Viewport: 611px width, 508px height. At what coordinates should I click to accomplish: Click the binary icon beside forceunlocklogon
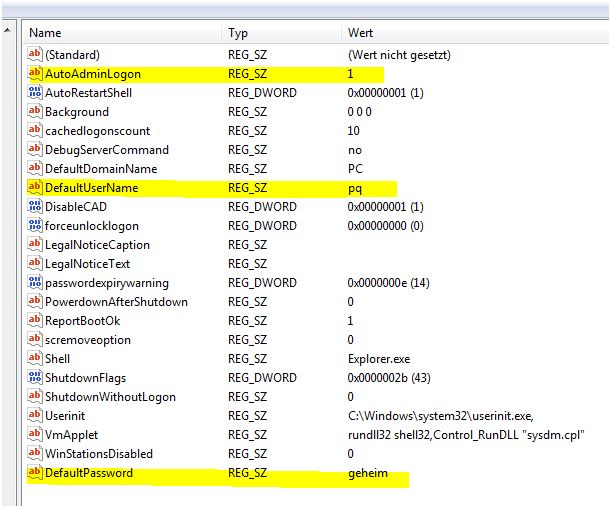click(34, 225)
